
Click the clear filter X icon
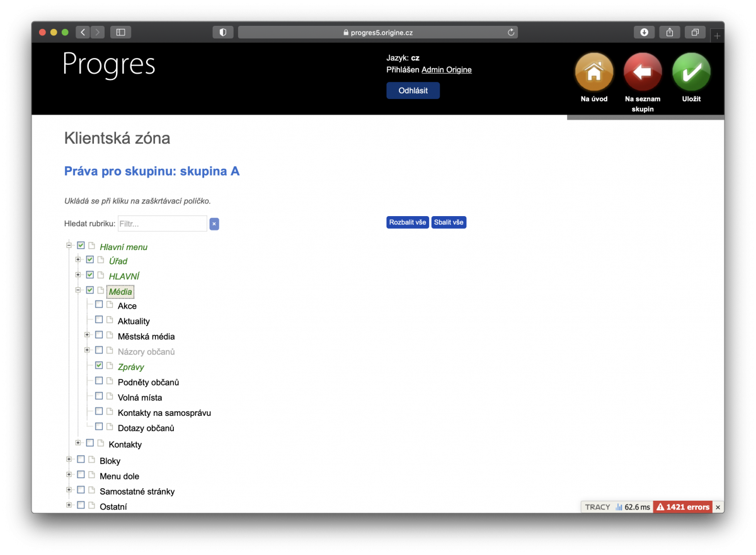pyautogui.click(x=214, y=224)
